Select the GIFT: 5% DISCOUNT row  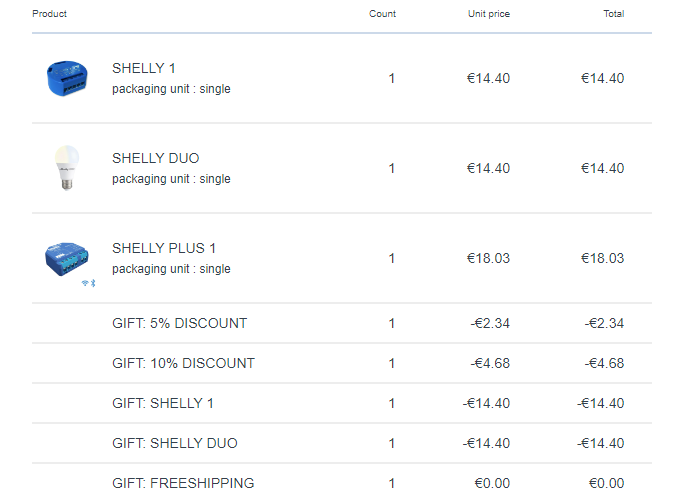(x=342, y=323)
